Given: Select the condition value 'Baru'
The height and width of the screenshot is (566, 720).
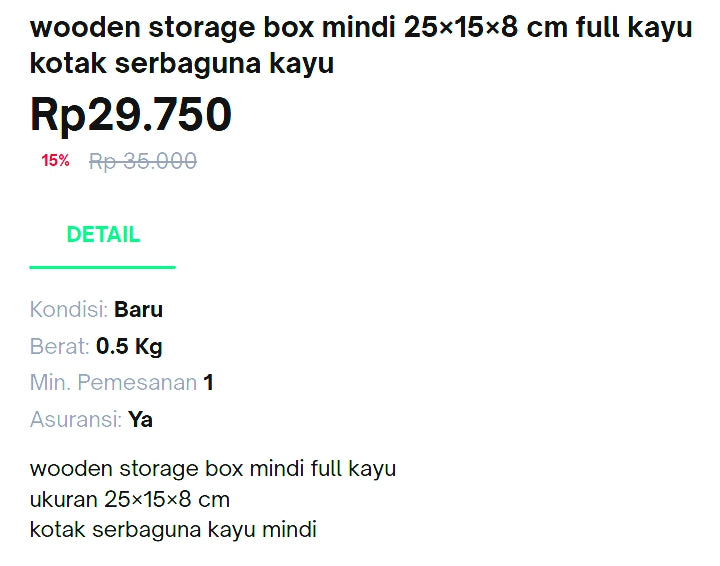Looking at the screenshot, I should click(x=138, y=309).
